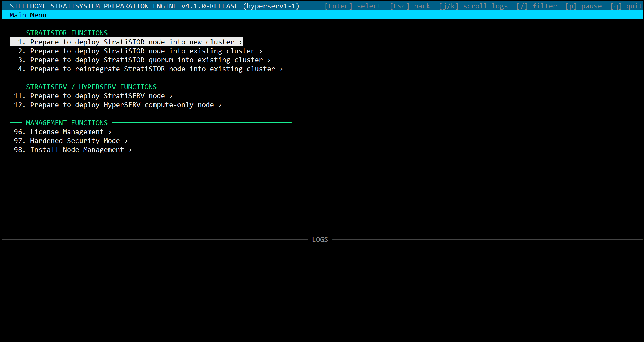Click chevron after Install Node Management
This screenshot has height=342, width=644.
click(x=130, y=150)
